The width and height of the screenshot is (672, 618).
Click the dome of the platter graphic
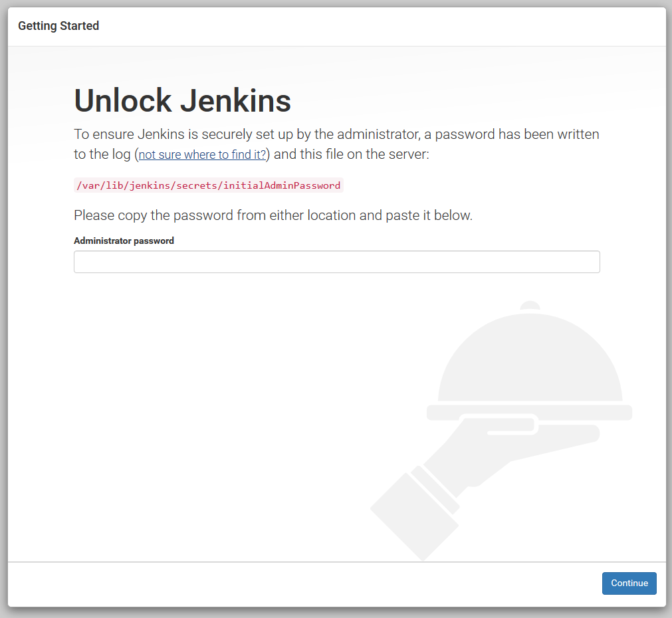pyautogui.click(x=528, y=359)
